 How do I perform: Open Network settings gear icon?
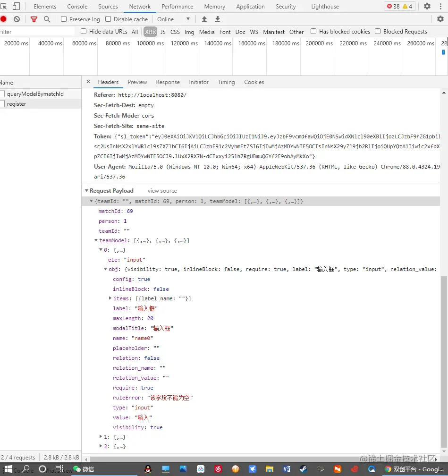click(440, 19)
